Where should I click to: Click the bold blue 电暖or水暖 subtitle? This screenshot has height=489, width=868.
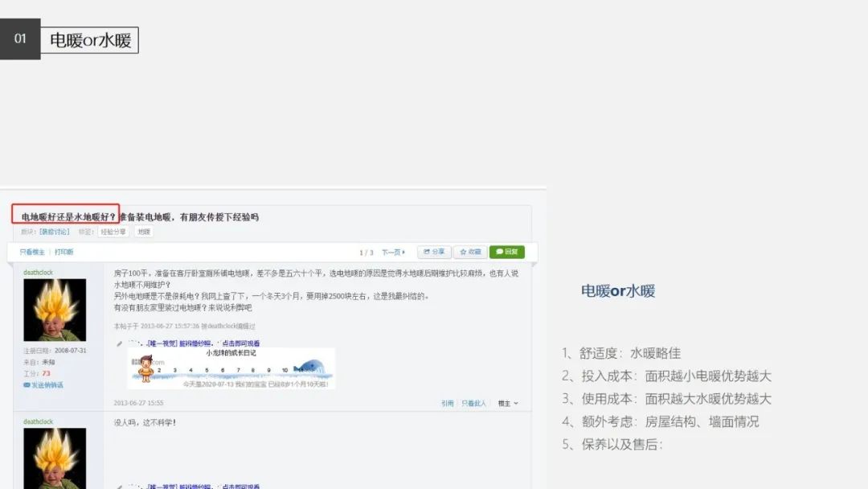(618, 290)
